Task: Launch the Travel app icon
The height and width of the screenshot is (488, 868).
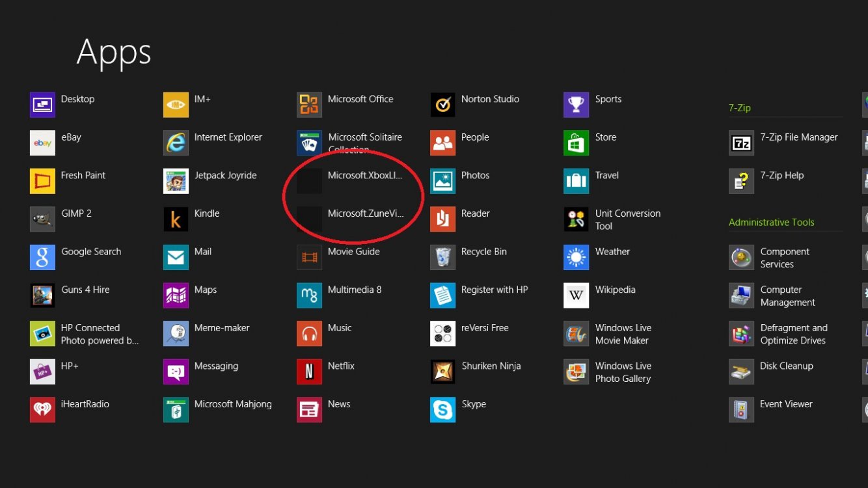Action: 576,181
